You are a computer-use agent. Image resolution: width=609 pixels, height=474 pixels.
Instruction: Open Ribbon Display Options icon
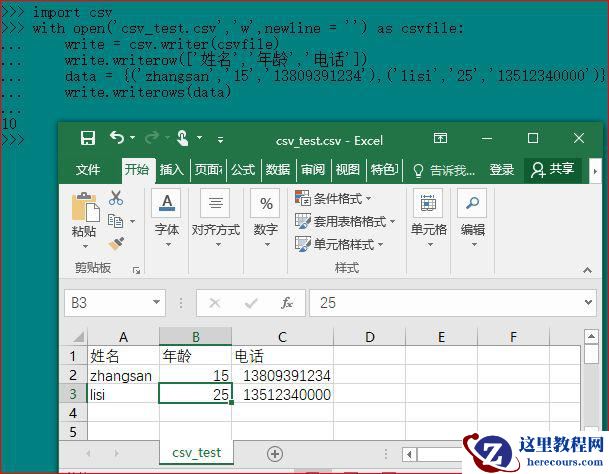coord(440,138)
